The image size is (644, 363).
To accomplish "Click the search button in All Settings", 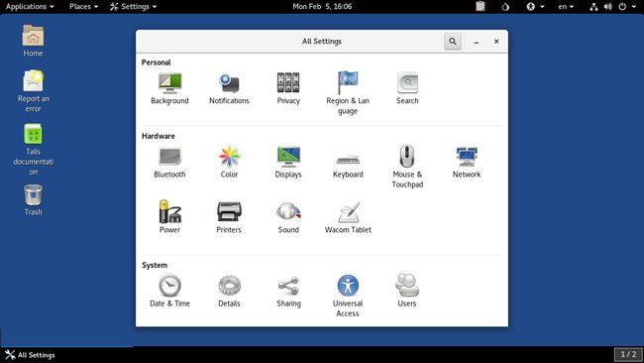I will coord(452,41).
